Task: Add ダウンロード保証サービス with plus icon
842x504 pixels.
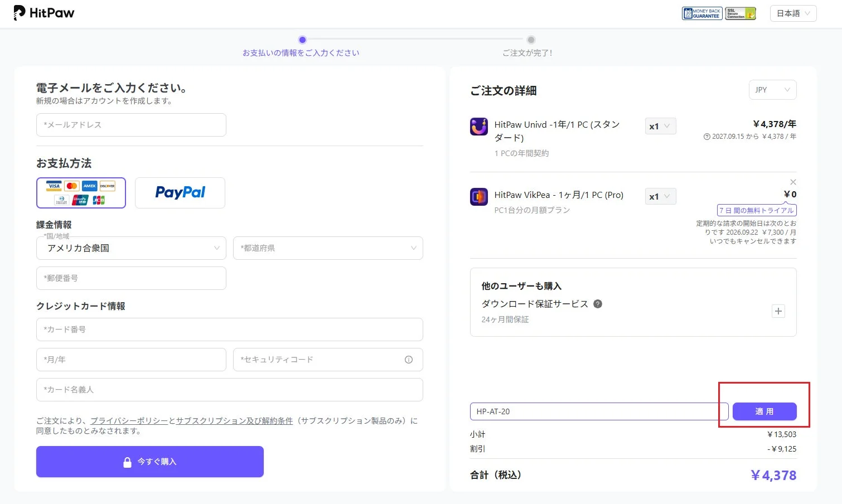Action: pyautogui.click(x=778, y=311)
